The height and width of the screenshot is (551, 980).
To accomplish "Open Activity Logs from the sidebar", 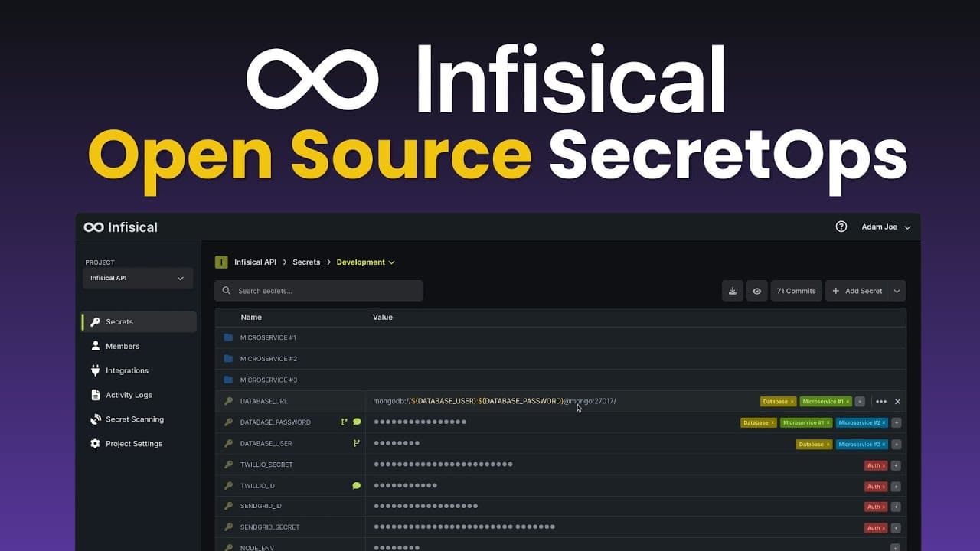I will 129,395.
